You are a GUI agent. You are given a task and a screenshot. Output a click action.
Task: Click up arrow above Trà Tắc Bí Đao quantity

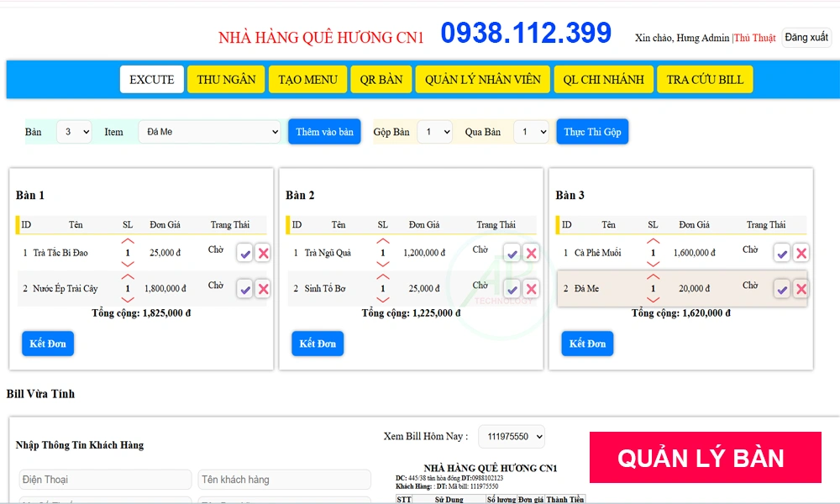tap(128, 239)
